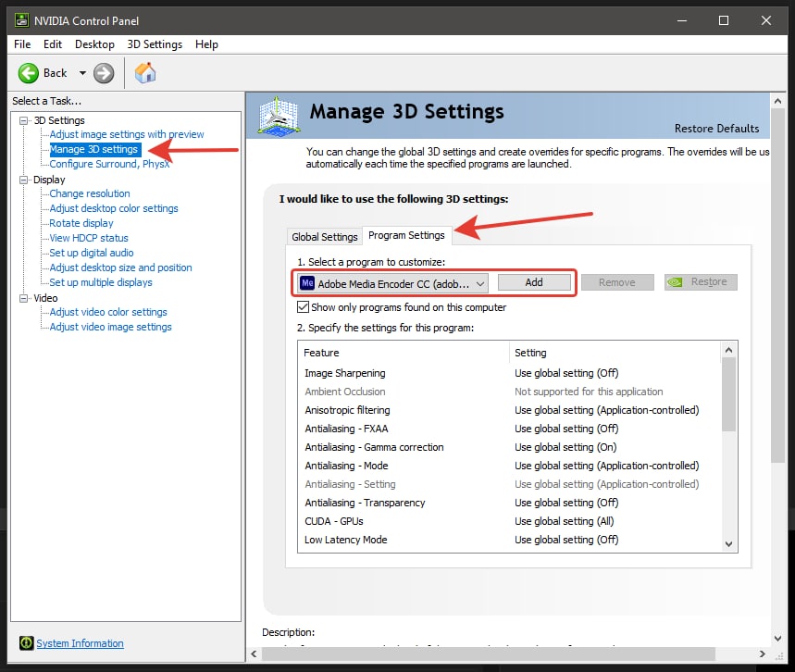795x672 pixels.
Task: Select the CUDA - GPUs row
Action: (x=509, y=521)
